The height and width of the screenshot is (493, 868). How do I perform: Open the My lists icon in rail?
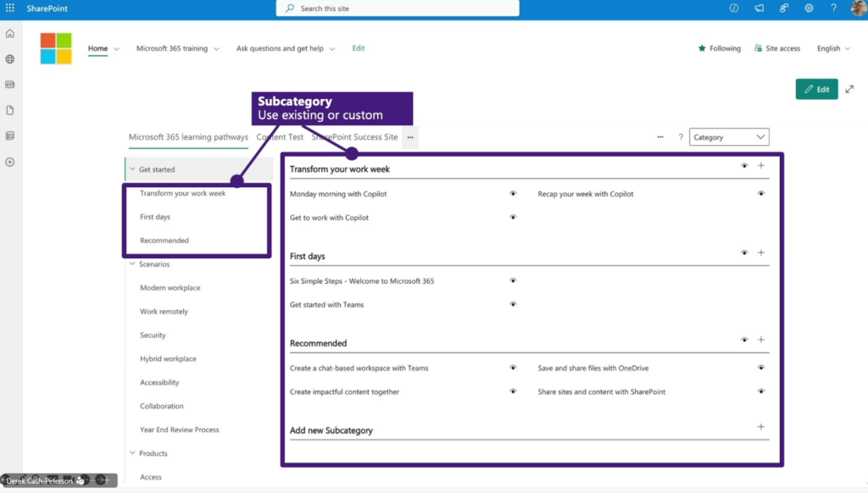pos(10,136)
